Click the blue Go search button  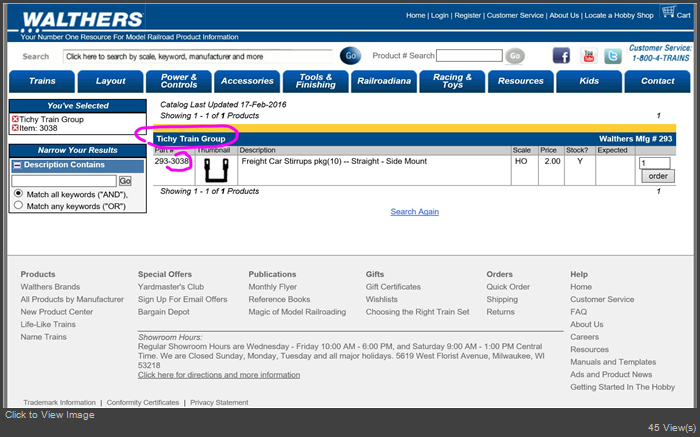(350, 56)
